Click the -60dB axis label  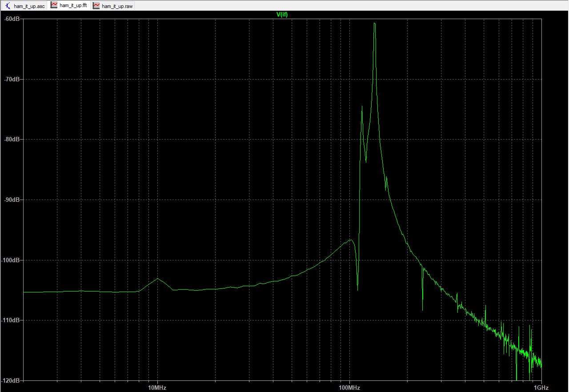click(12, 19)
